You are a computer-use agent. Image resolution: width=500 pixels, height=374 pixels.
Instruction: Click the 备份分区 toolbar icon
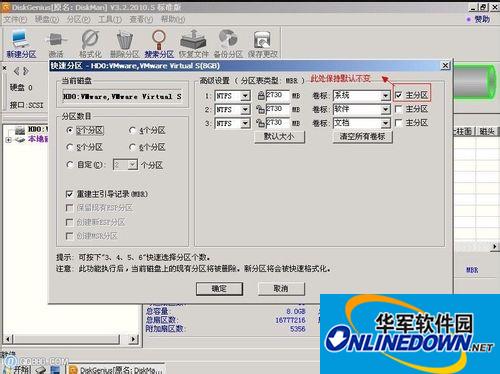tap(228, 43)
